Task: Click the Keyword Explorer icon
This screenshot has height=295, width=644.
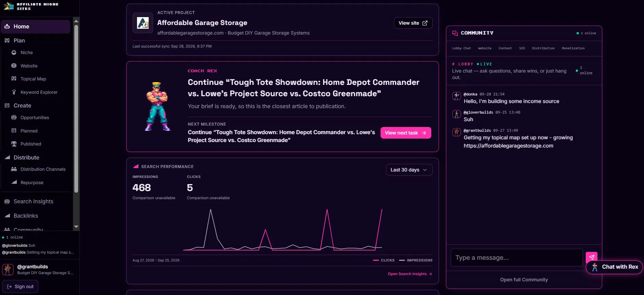Action: pyautogui.click(x=14, y=92)
